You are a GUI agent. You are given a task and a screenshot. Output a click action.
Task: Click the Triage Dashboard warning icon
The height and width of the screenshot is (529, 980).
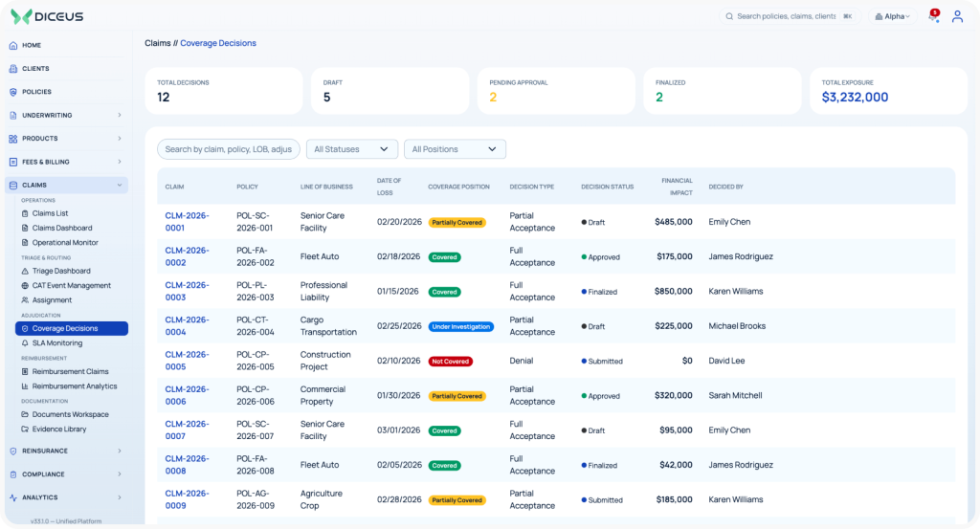[25, 271]
